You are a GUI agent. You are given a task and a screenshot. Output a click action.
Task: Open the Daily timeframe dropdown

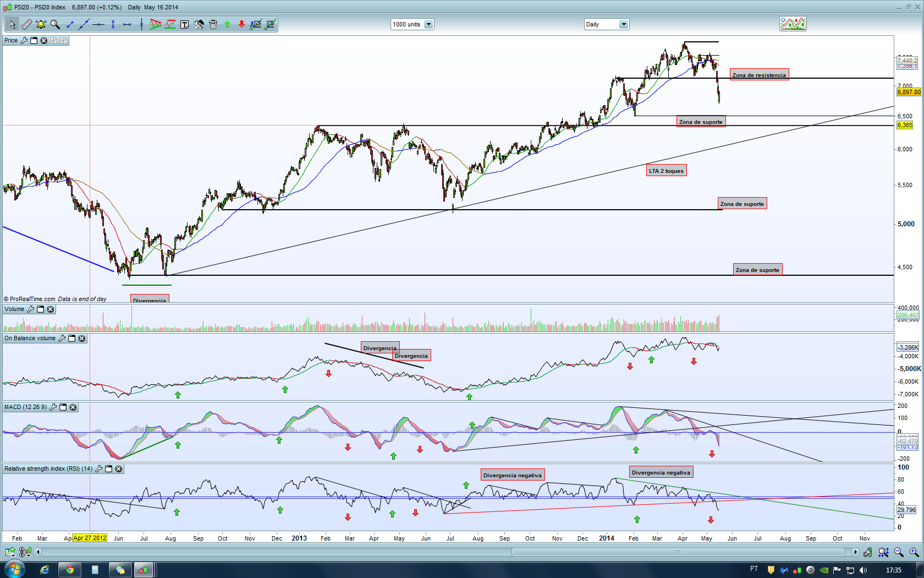point(606,24)
